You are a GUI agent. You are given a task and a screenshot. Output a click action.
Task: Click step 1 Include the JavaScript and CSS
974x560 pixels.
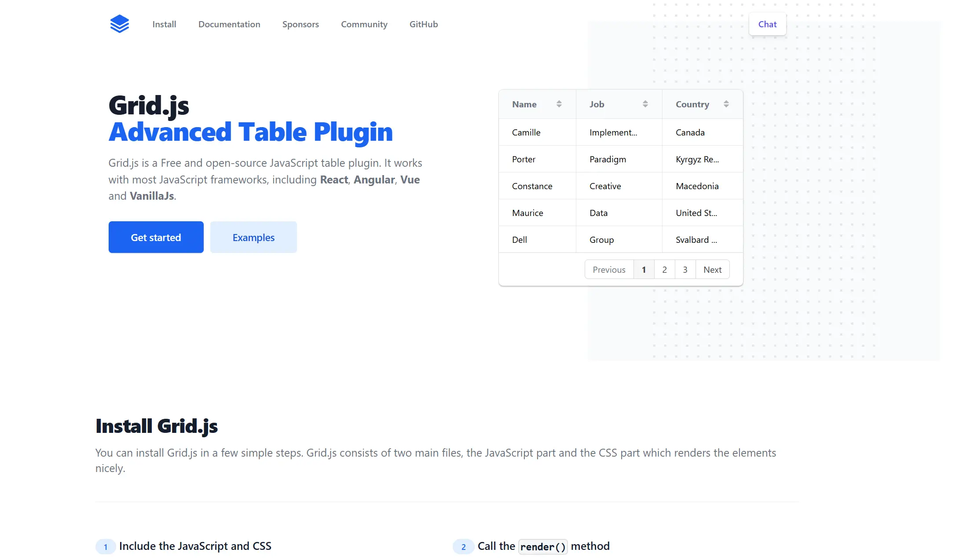195,546
